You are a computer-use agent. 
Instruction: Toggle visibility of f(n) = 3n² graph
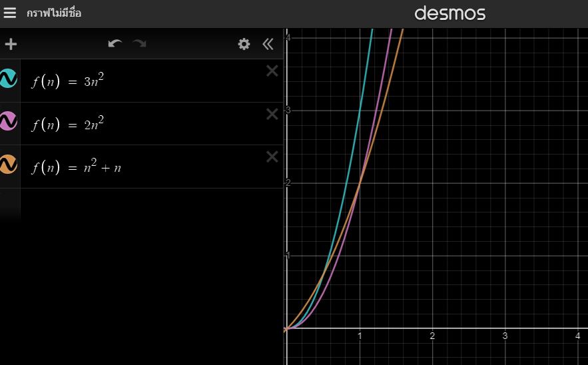(9, 79)
